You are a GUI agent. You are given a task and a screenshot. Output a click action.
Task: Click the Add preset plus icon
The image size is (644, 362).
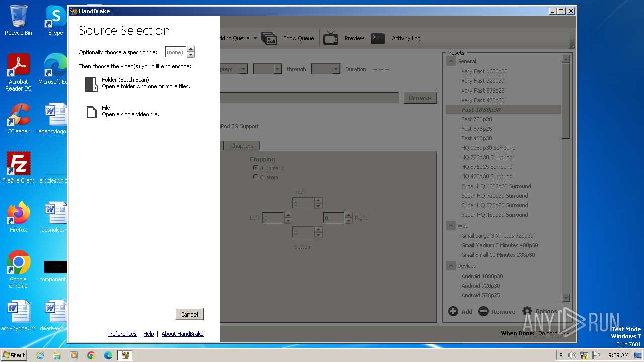tap(453, 311)
